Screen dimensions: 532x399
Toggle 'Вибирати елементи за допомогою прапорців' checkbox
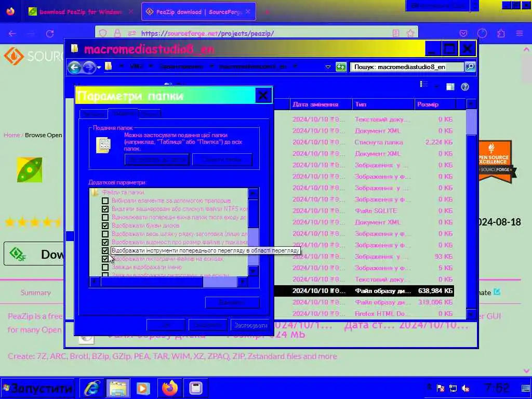coord(105,201)
